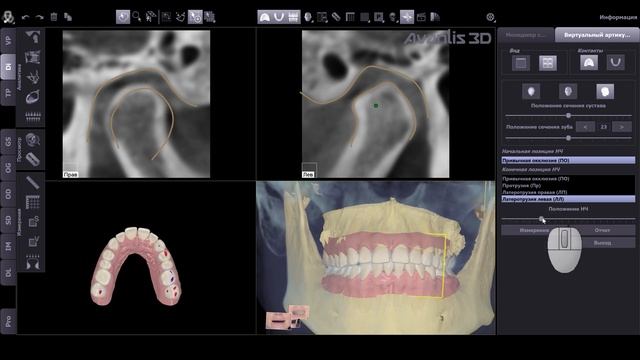
Task: Click the copy icon beside the trash
Action: [x=68, y=17]
